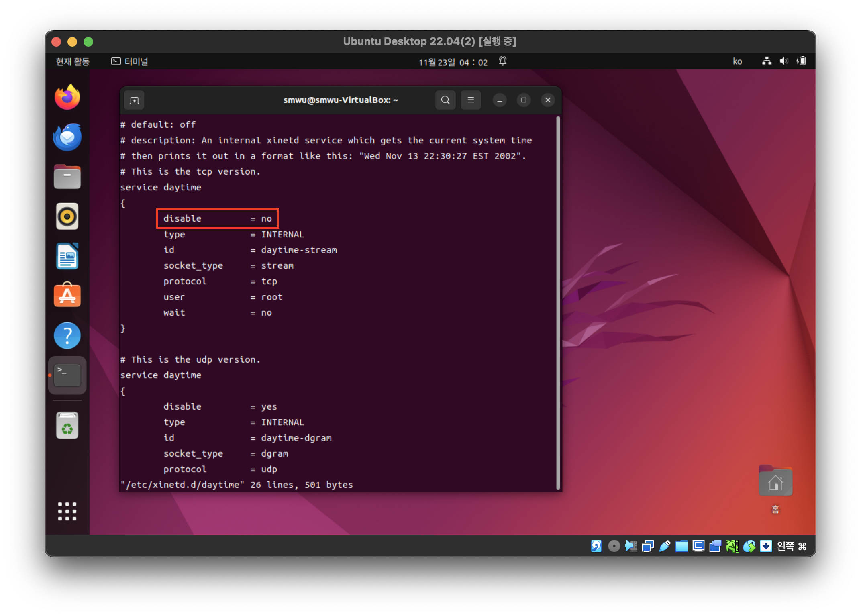Viewport: 861px width, 616px height.
Task: Select the running Terminal dock icon
Action: click(67, 375)
